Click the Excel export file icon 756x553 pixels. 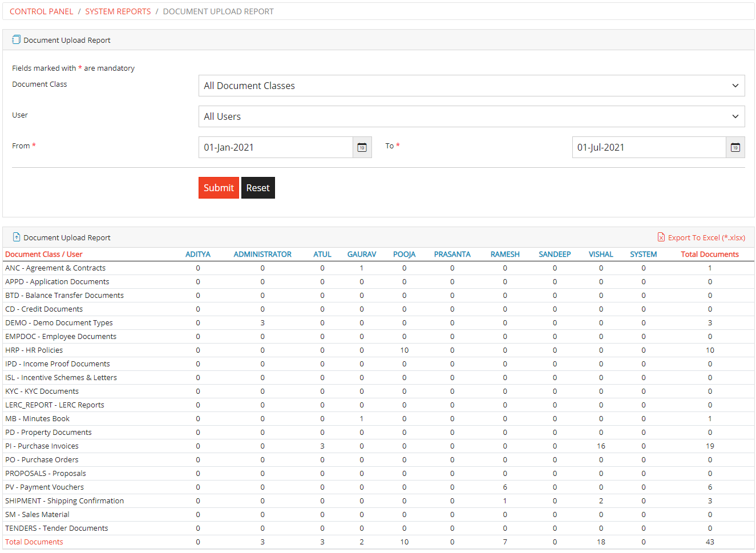pos(661,237)
